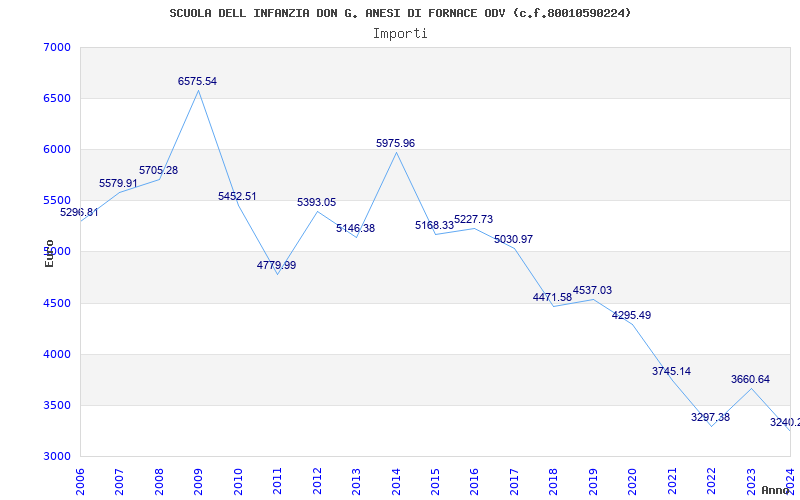The width and height of the screenshot is (800, 500).
Task: Click the 5227.73 value label
Action: [x=473, y=219]
